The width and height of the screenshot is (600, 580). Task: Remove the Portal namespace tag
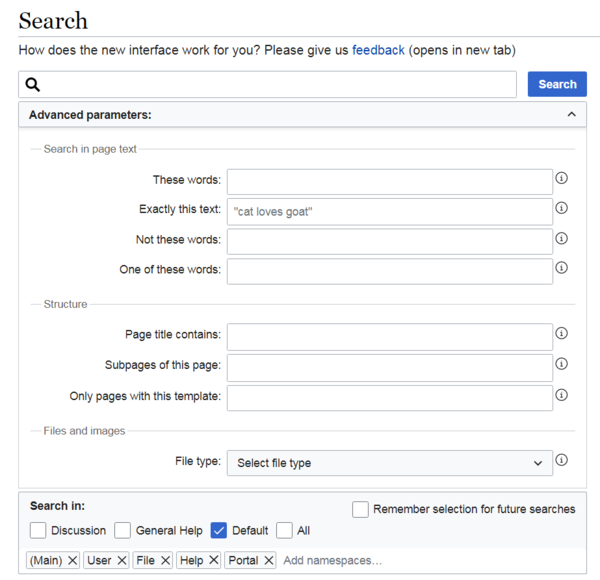(269, 560)
